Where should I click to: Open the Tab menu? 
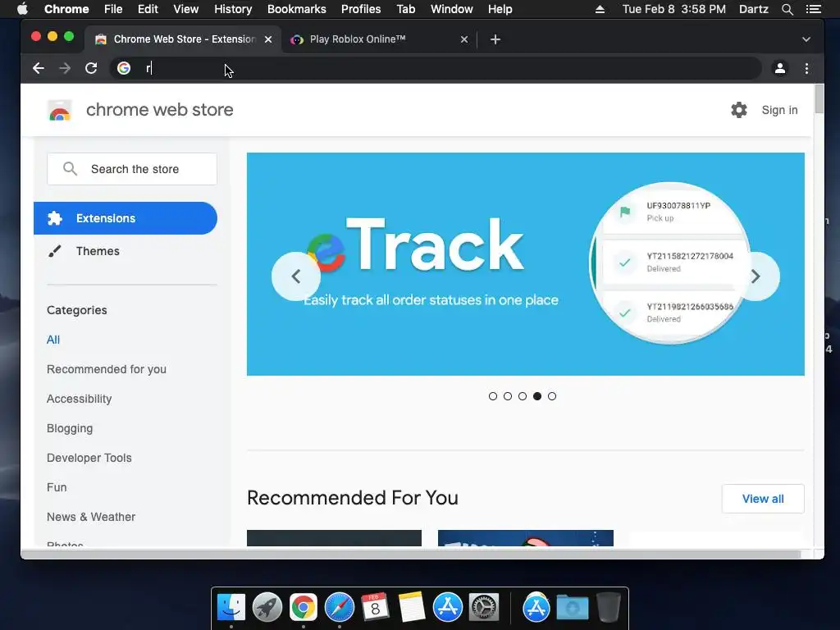[x=405, y=9]
